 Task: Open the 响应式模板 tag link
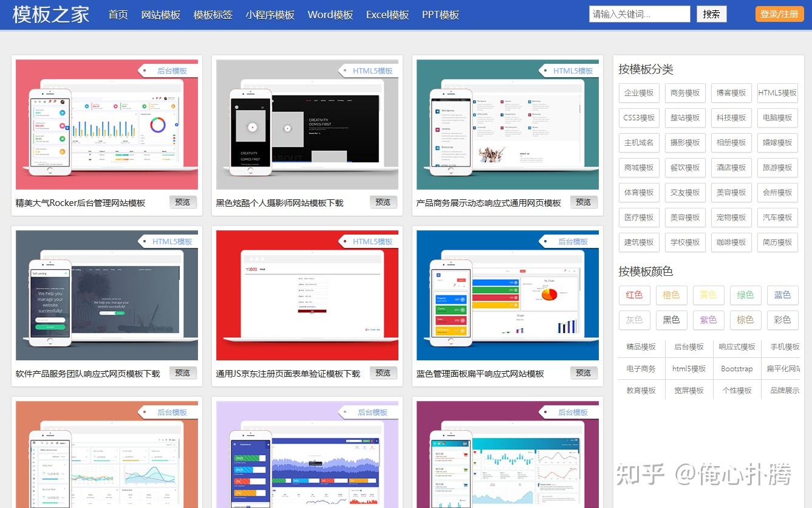tap(737, 347)
